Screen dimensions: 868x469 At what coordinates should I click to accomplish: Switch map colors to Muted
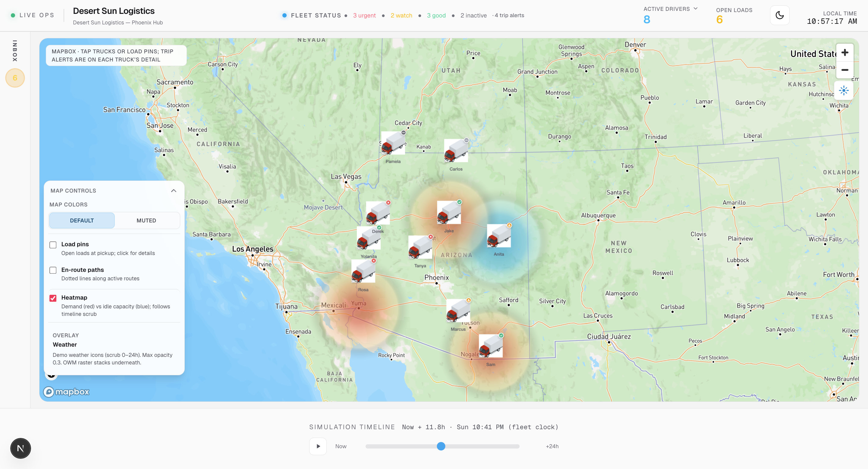146,221
